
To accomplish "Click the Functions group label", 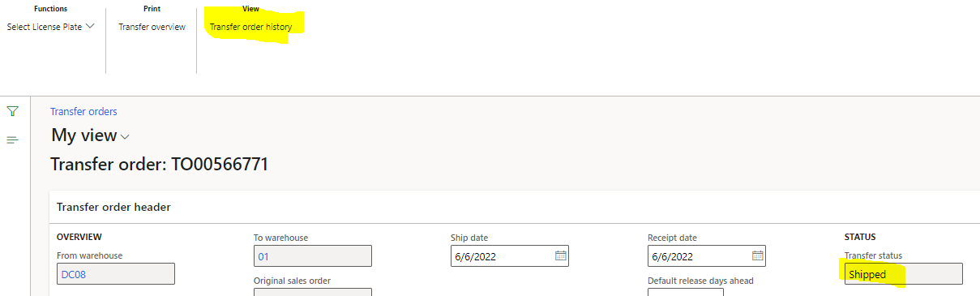I will pyautogui.click(x=50, y=9).
